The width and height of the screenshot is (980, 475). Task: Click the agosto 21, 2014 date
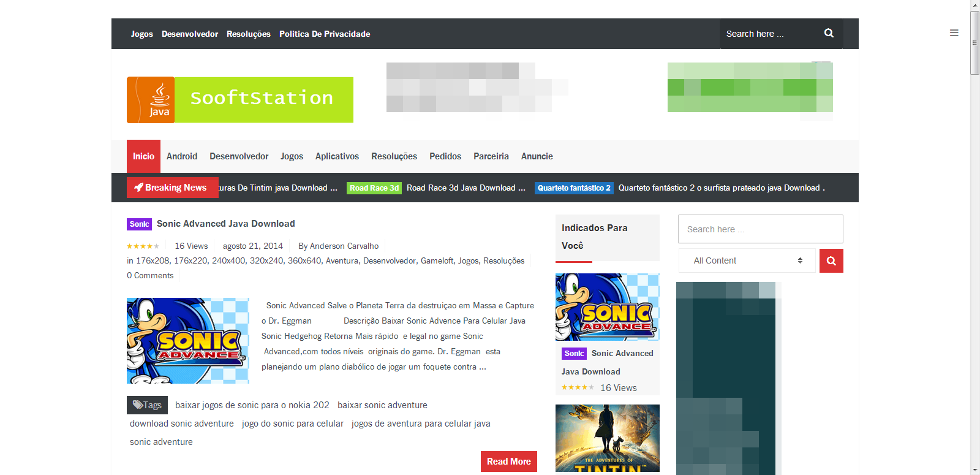click(253, 246)
